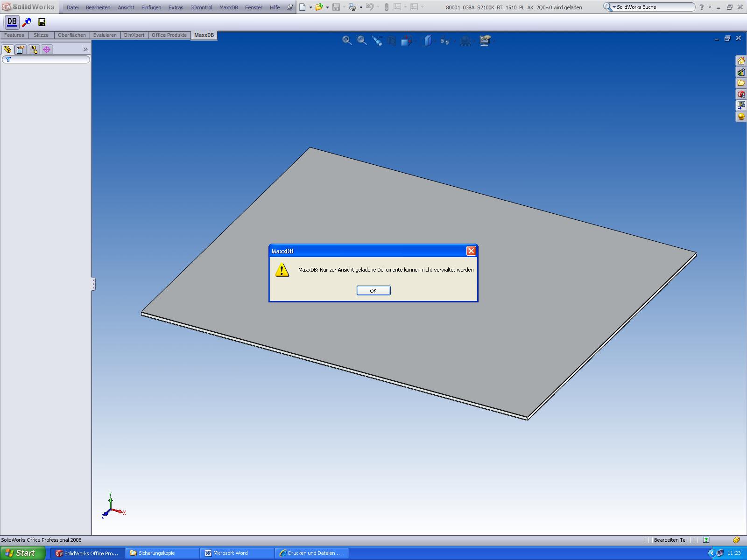
Task: Expand the Print dropdown arrow
Action: coord(361,7)
